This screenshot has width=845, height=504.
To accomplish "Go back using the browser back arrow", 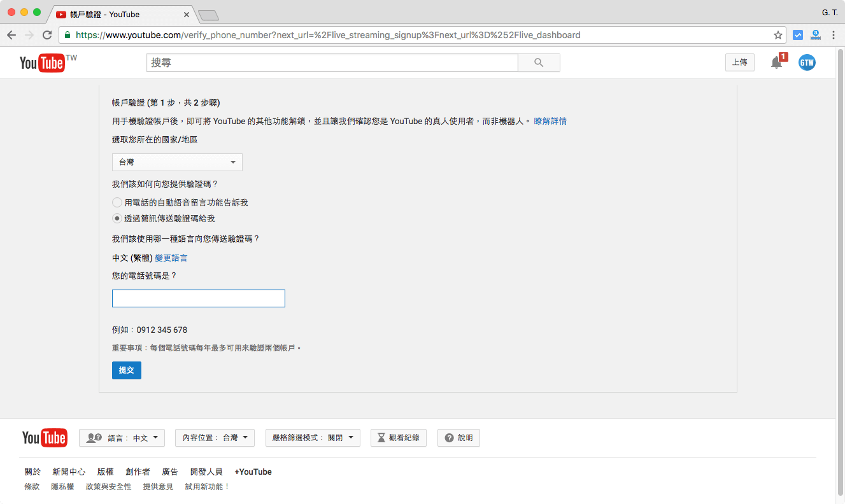I will (11, 35).
